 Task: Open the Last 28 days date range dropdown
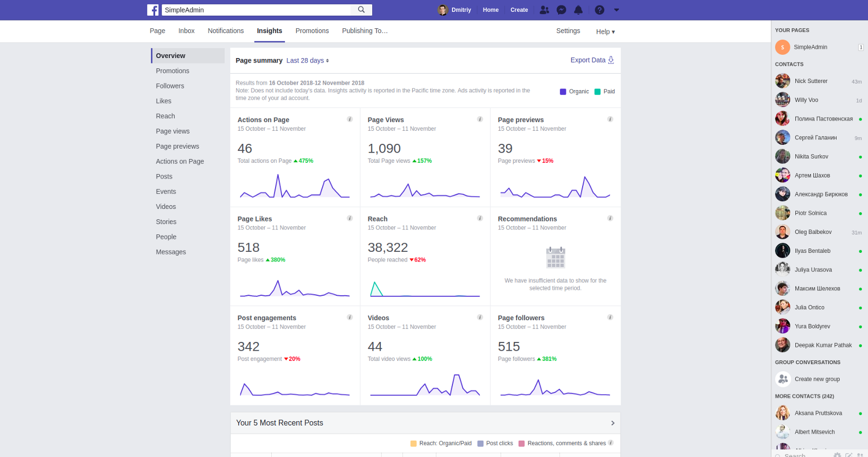pos(308,61)
